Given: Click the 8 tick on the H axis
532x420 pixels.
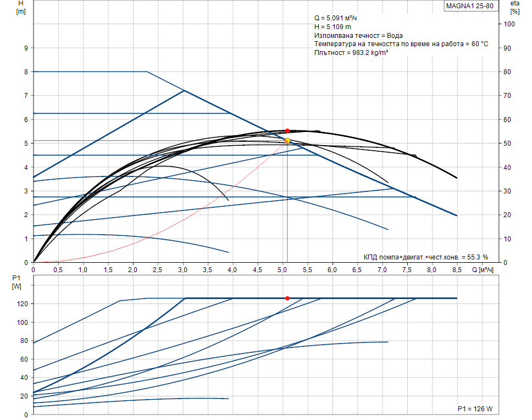Looking at the screenshot, I should click(x=25, y=71).
